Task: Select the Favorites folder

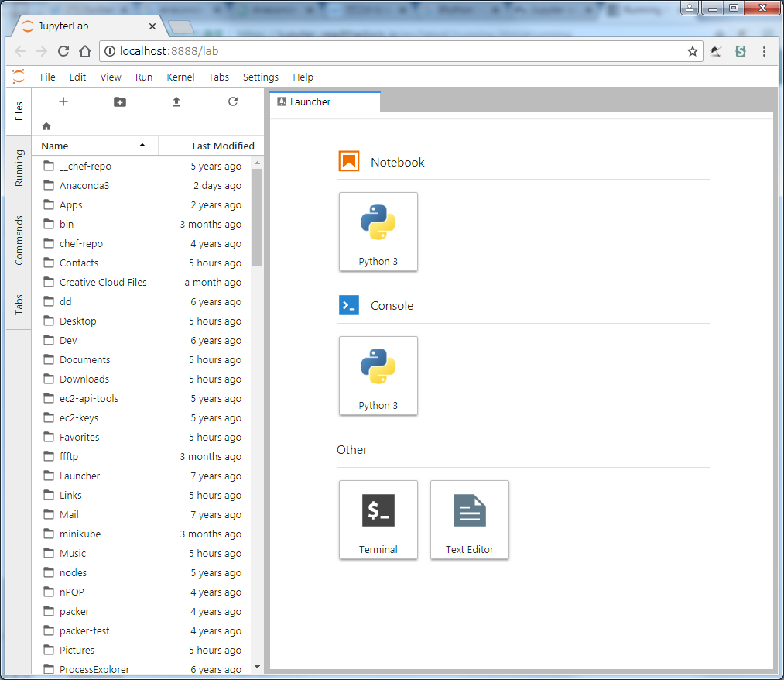Action: 142,437
